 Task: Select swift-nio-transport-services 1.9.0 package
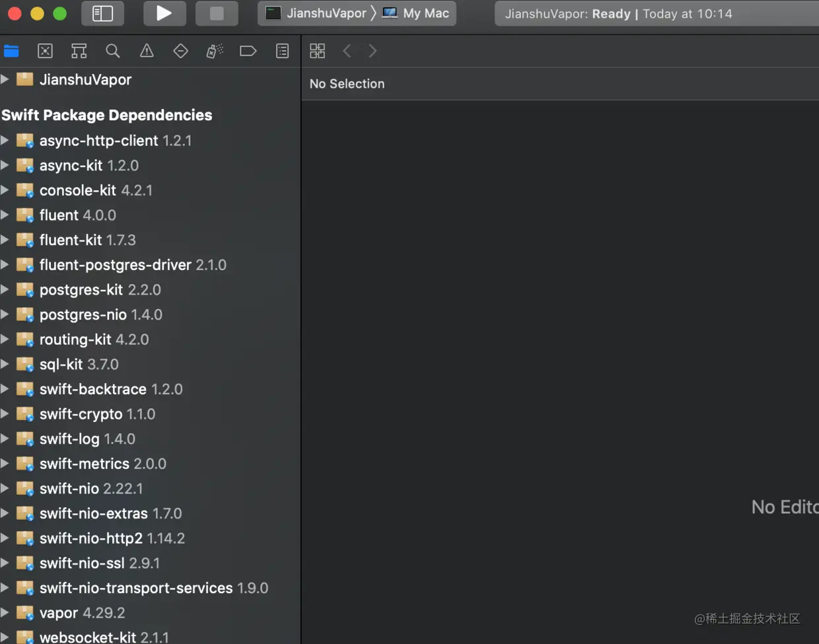click(x=151, y=588)
